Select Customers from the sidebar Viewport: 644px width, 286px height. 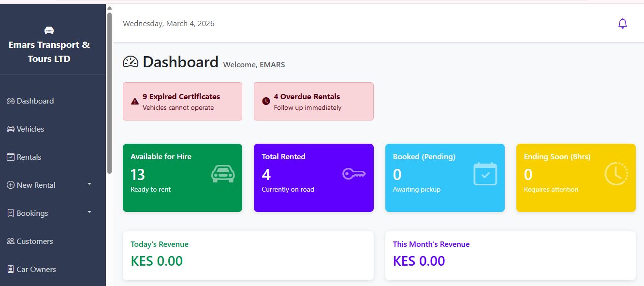(x=34, y=241)
